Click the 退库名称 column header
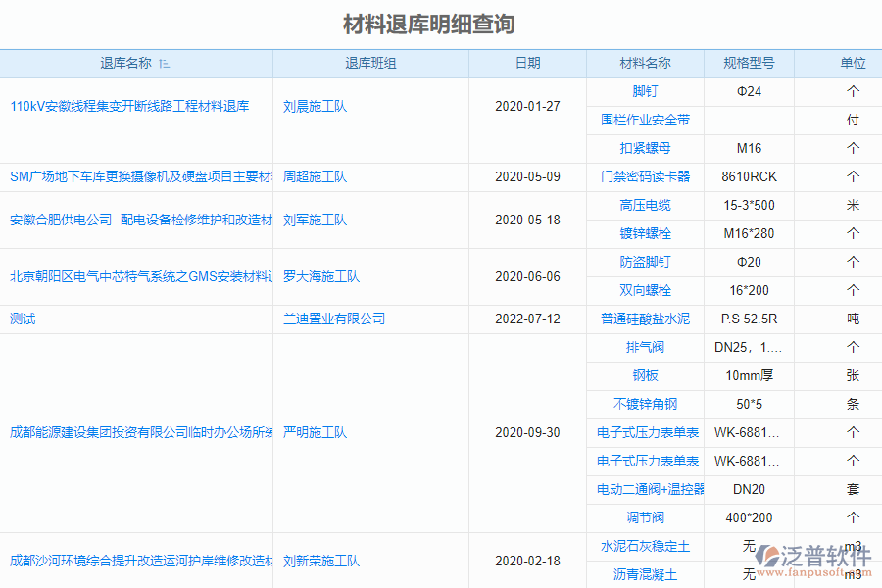This screenshot has height=588, width=882. click(x=135, y=63)
